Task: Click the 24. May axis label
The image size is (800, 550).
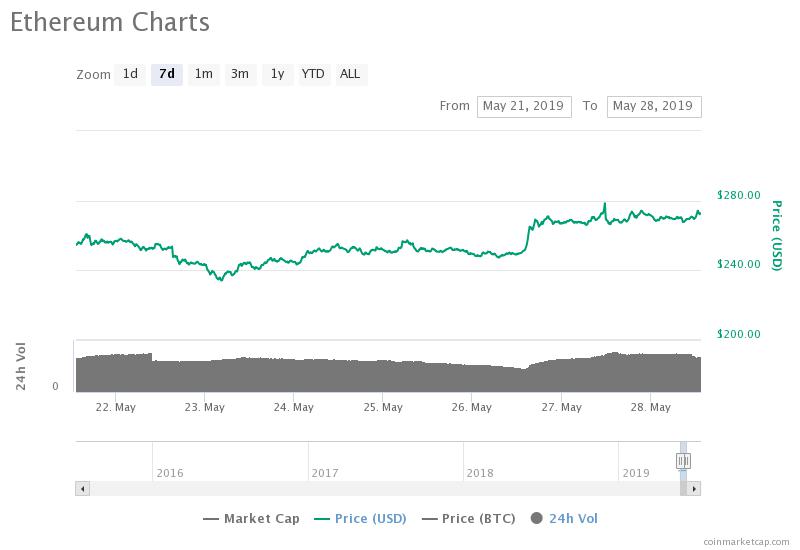Action: (x=294, y=407)
